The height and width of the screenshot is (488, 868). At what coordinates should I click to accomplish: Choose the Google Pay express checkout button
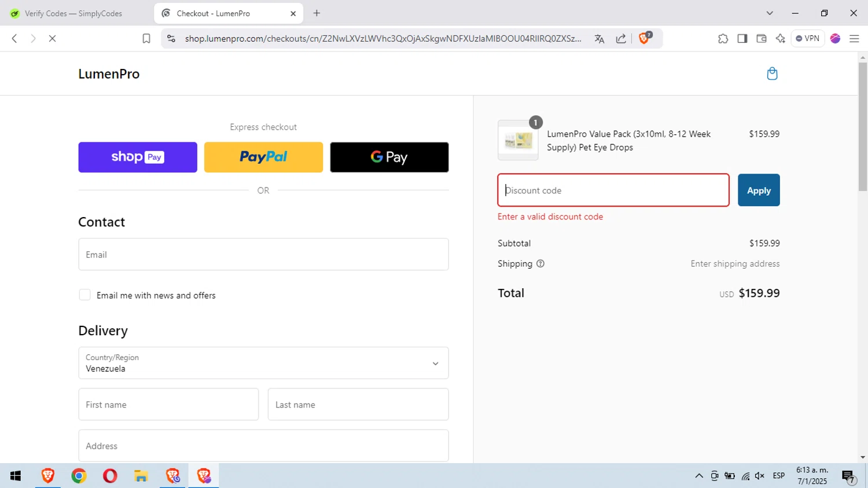click(x=389, y=157)
